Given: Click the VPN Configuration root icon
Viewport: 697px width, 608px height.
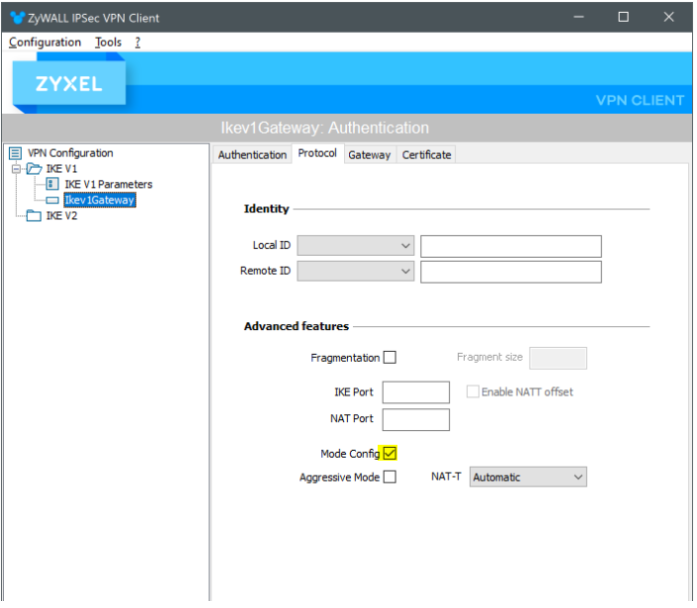Looking at the screenshot, I should coord(15,153).
